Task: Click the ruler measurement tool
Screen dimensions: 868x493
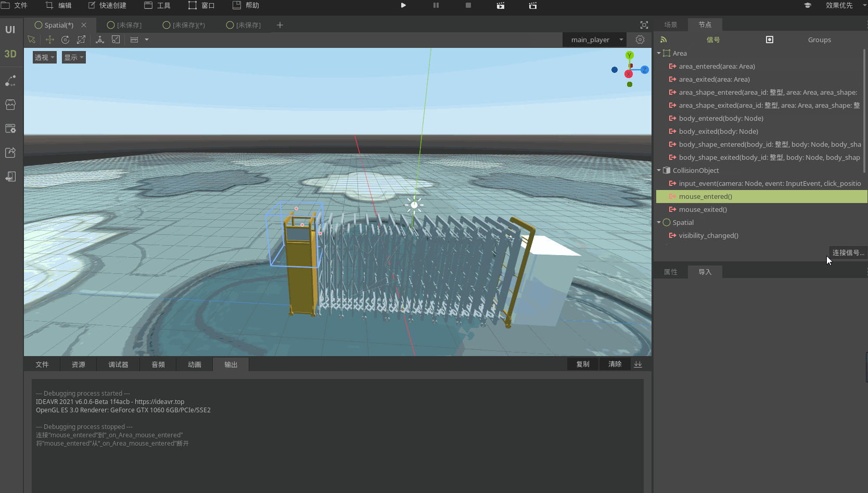Action: pyautogui.click(x=134, y=40)
